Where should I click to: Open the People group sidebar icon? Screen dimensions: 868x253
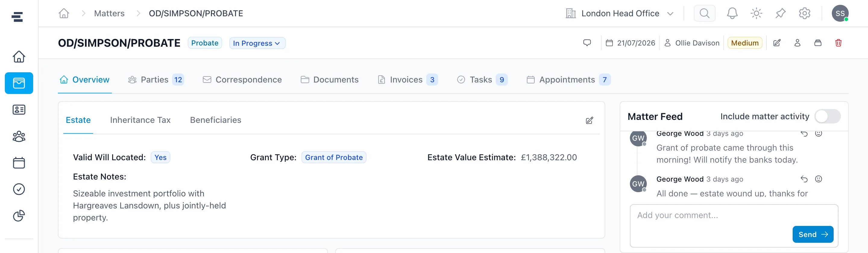pos(19,136)
